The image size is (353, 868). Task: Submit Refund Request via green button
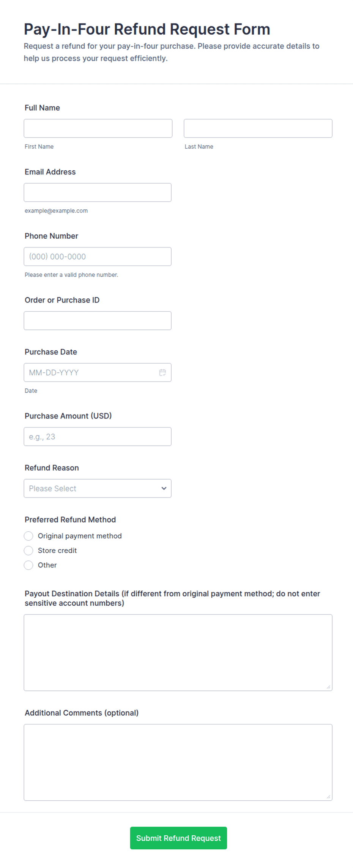pyautogui.click(x=178, y=838)
